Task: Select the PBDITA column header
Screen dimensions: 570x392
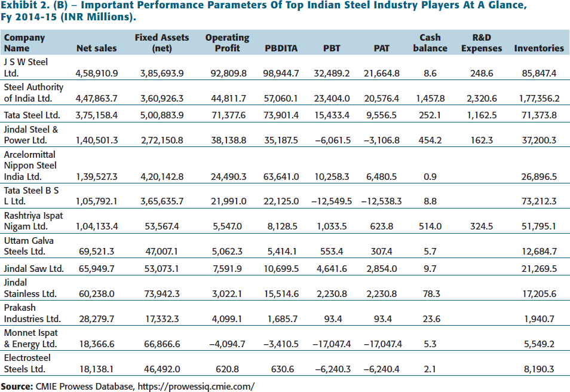Action: 281,48
